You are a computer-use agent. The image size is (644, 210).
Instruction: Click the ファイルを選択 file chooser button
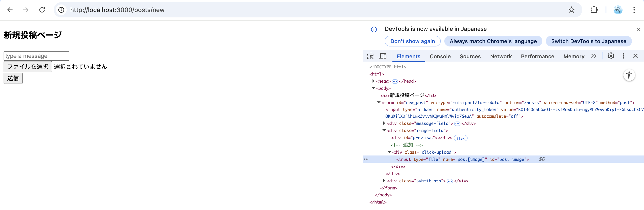28,67
